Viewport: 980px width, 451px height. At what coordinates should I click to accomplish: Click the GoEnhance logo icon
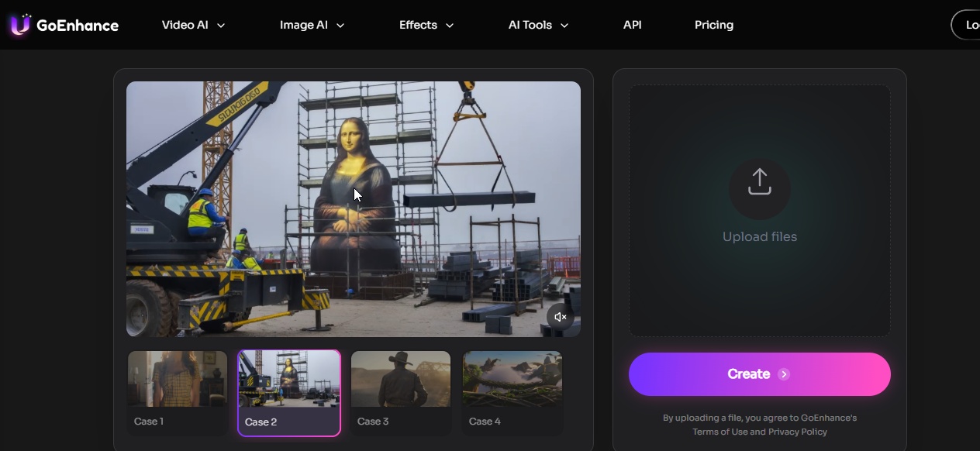(20, 25)
